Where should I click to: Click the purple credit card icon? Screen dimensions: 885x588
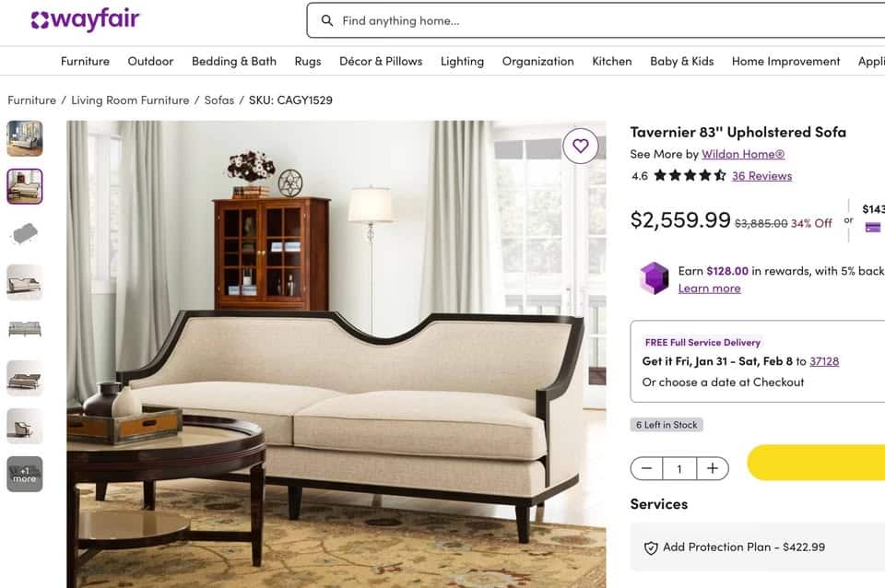[x=873, y=228]
